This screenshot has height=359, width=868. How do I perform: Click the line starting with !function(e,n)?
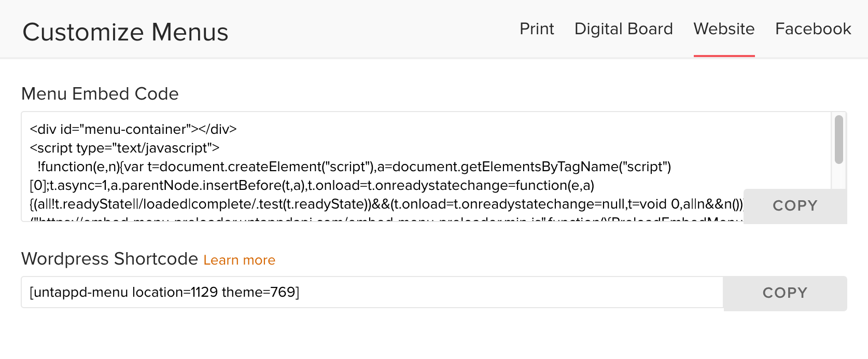pyautogui.click(x=354, y=167)
